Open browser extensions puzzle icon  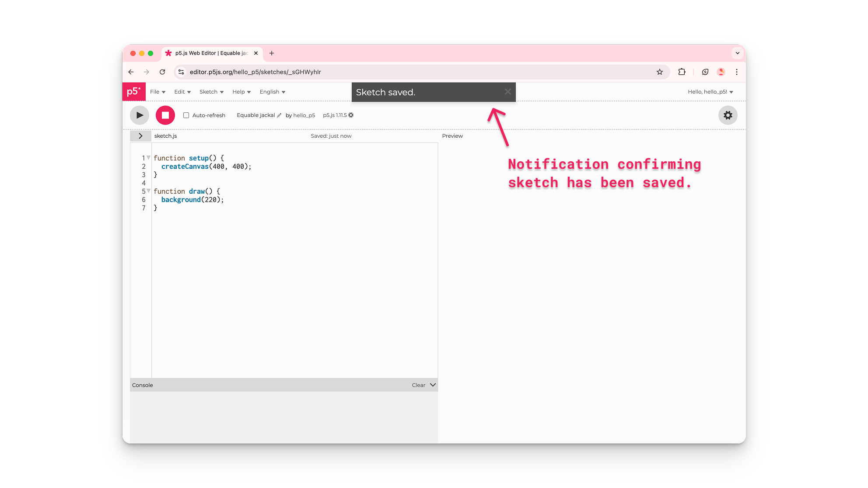click(682, 72)
